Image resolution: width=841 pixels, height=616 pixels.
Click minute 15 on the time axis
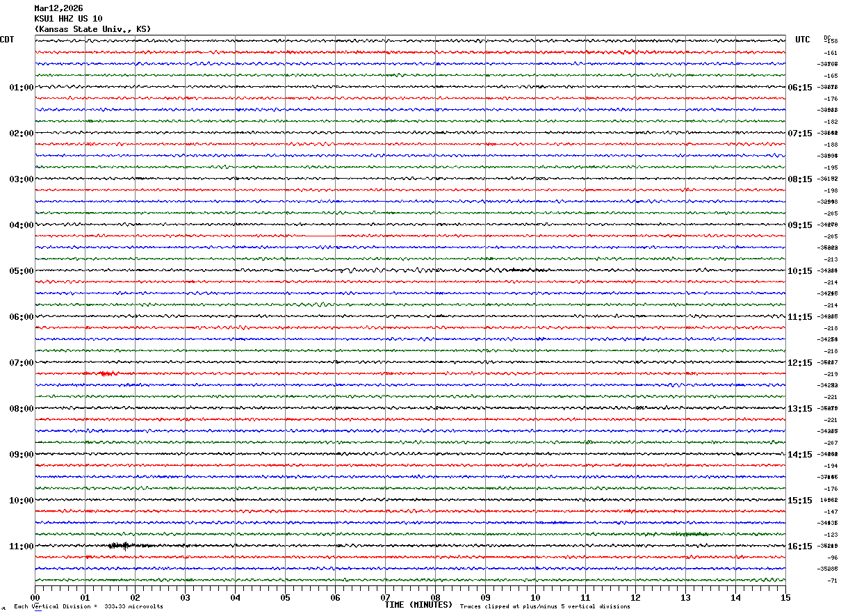[x=785, y=597]
